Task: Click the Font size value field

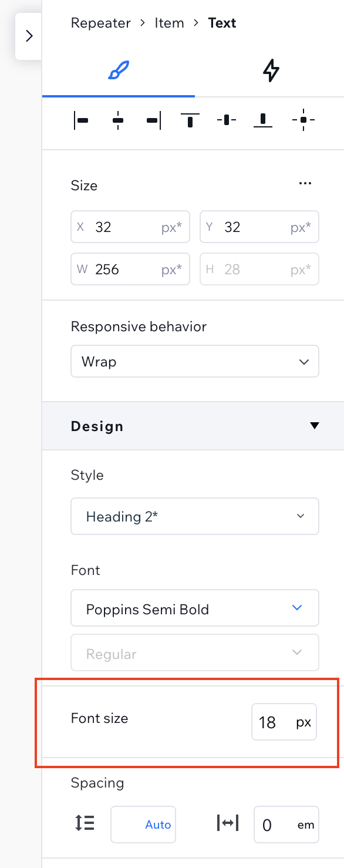Action: 284,722
